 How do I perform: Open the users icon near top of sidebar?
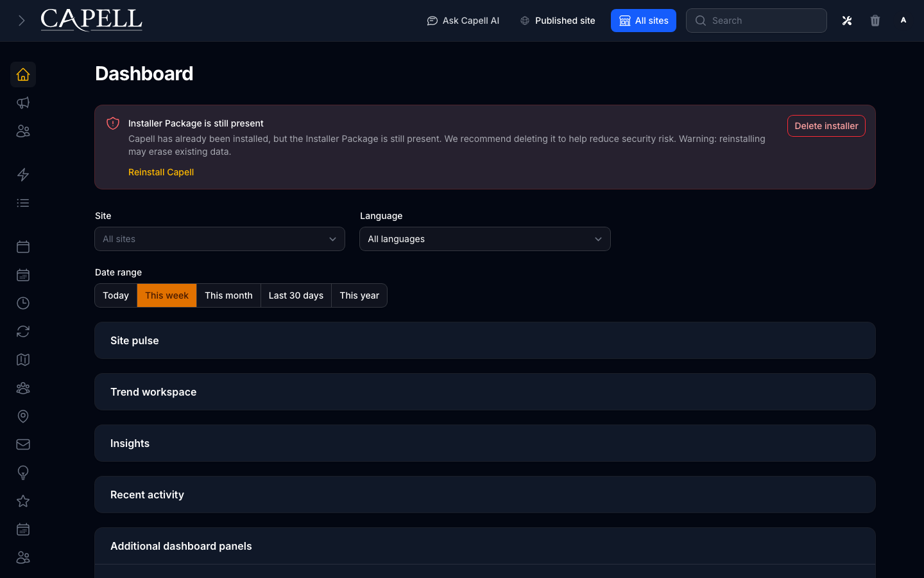coord(23,131)
